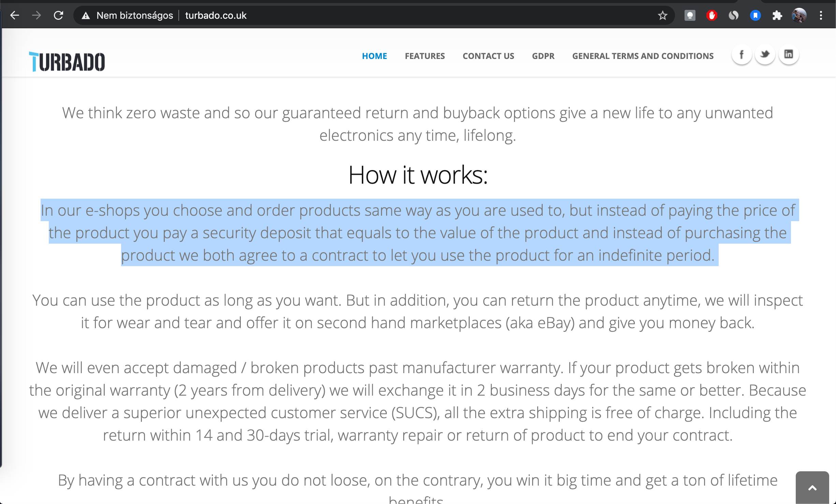Click the blue bookmark extension icon
This screenshot has width=836, height=504.
point(755,15)
